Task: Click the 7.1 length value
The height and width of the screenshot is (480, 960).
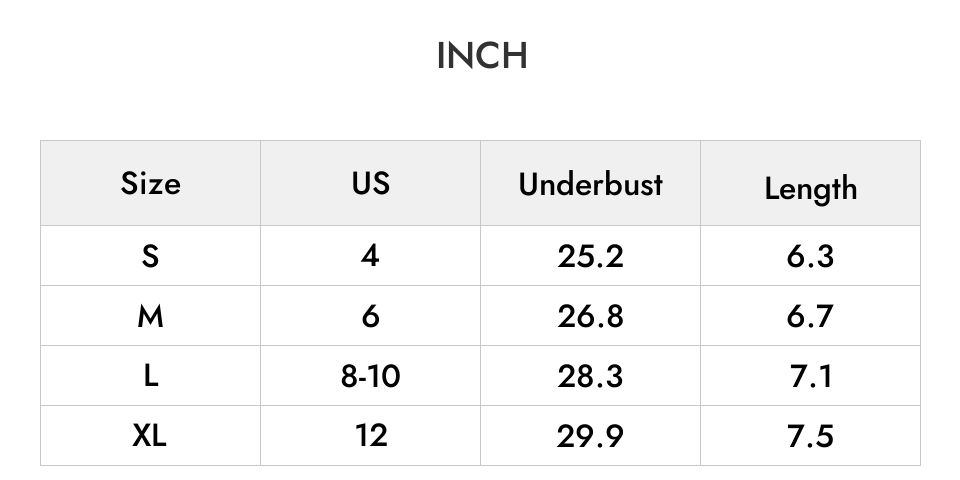Action: (x=810, y=375)
